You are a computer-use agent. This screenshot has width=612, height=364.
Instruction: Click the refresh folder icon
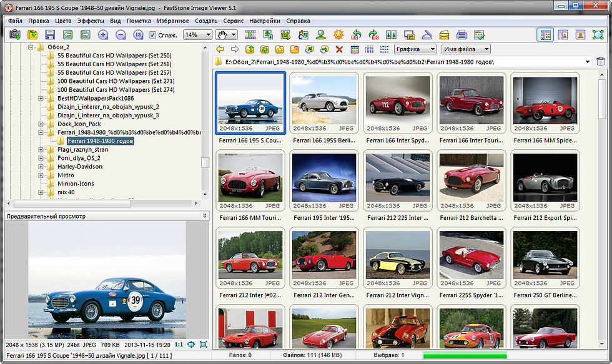coord(265,49)
